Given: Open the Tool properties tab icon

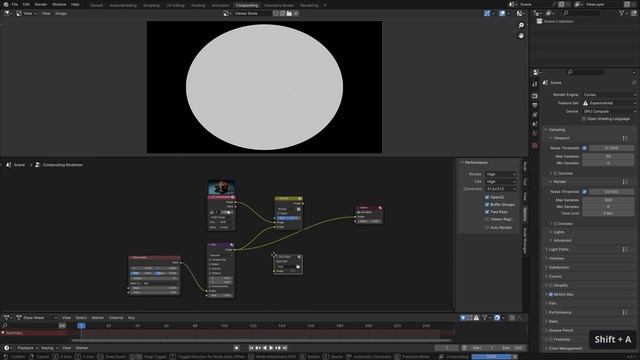Looking at the screenshot, I should click(x=535, y=84).
